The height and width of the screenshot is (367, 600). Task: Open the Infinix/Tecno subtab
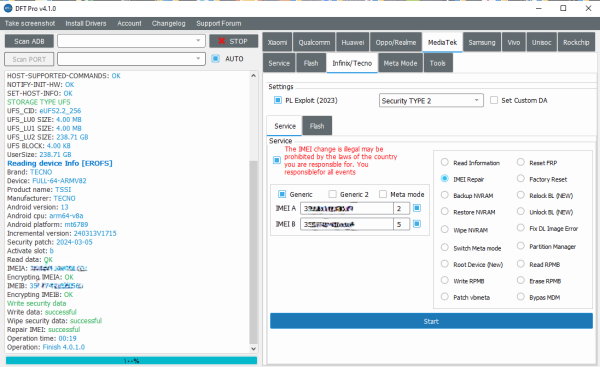click(x=352, y=63)
